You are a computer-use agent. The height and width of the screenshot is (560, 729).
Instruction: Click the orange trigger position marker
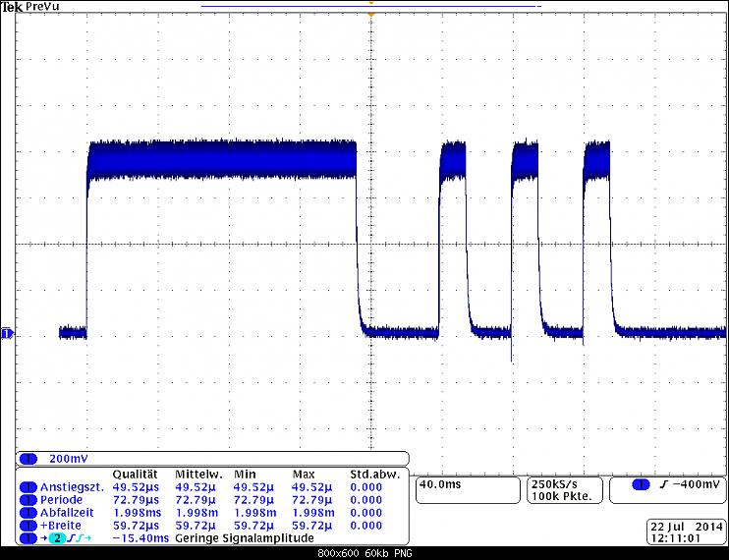pos(370,16)
